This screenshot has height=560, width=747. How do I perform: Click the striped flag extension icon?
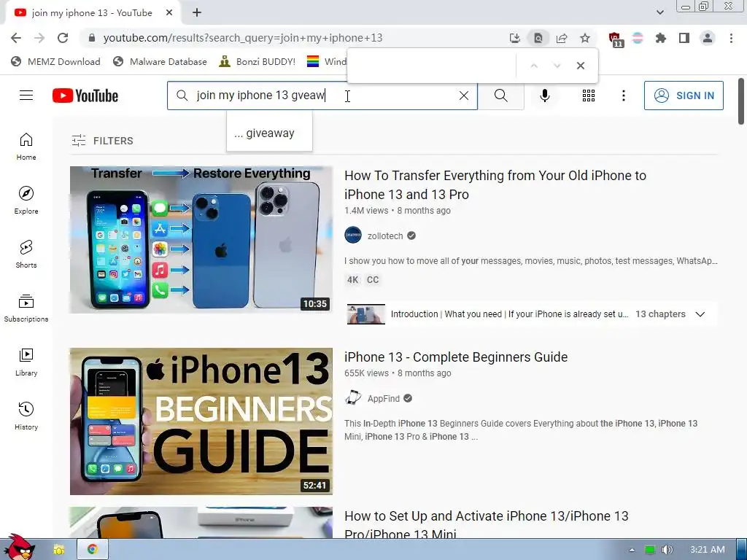click(x=638, y=38)
